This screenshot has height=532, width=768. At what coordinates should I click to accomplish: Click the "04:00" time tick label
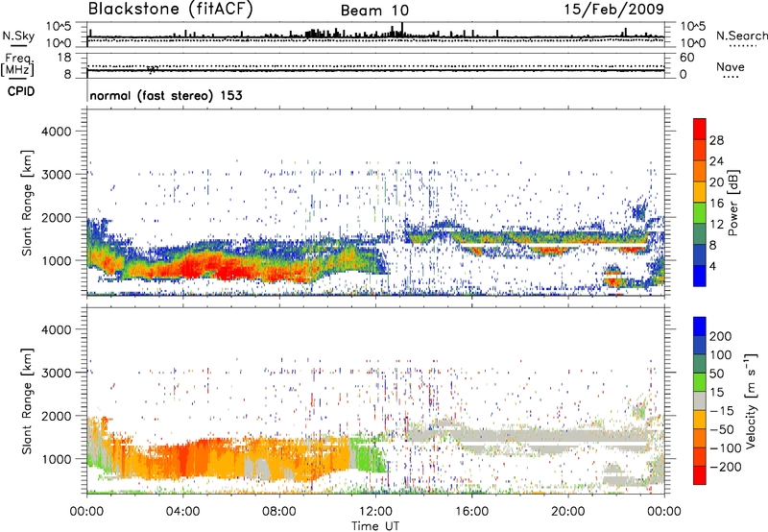182,512
